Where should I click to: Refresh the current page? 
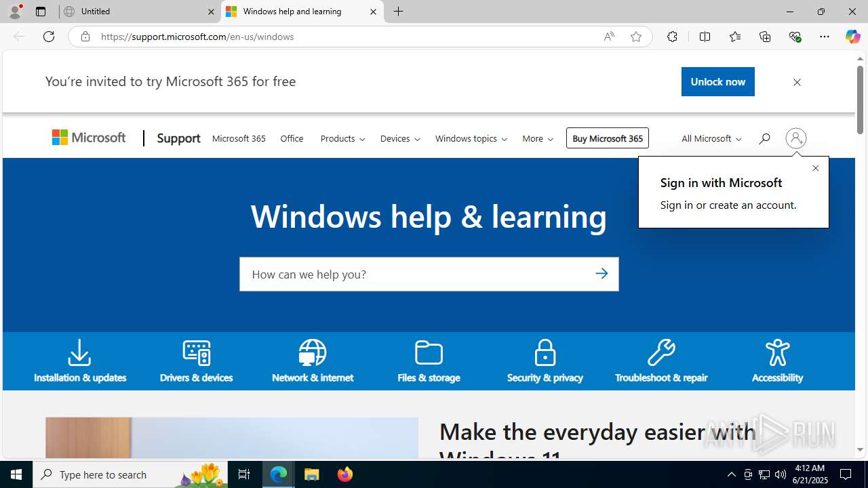click(49, 37)
